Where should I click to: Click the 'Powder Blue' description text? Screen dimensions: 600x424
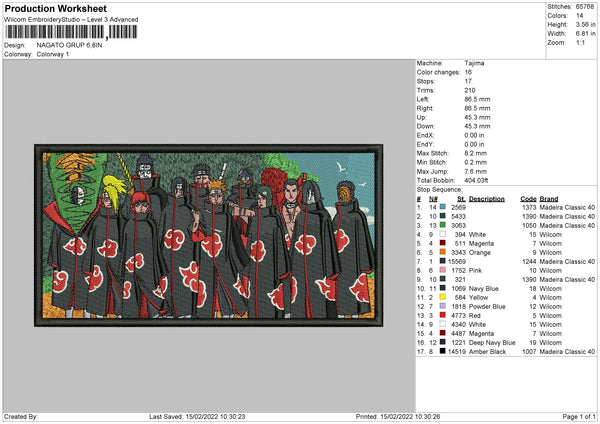(x=487, y=307)
